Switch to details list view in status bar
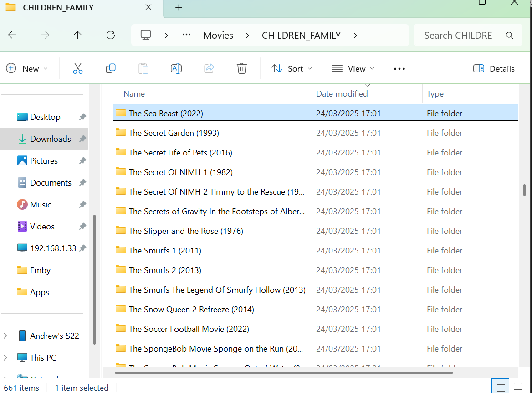This screenshot has width=532, height=393. 501,387
